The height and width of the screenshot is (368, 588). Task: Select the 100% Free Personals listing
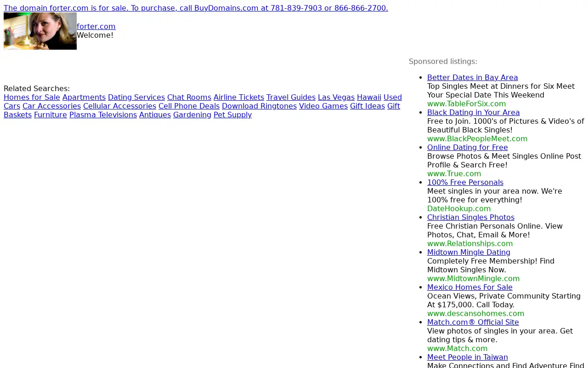click(465, 182)
